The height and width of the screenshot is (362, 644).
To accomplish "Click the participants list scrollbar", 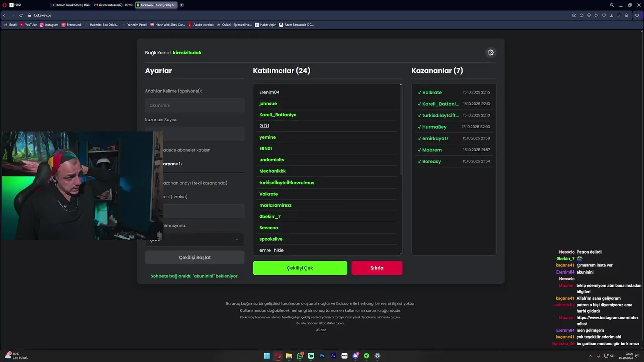I will click(x=401, y=130).
